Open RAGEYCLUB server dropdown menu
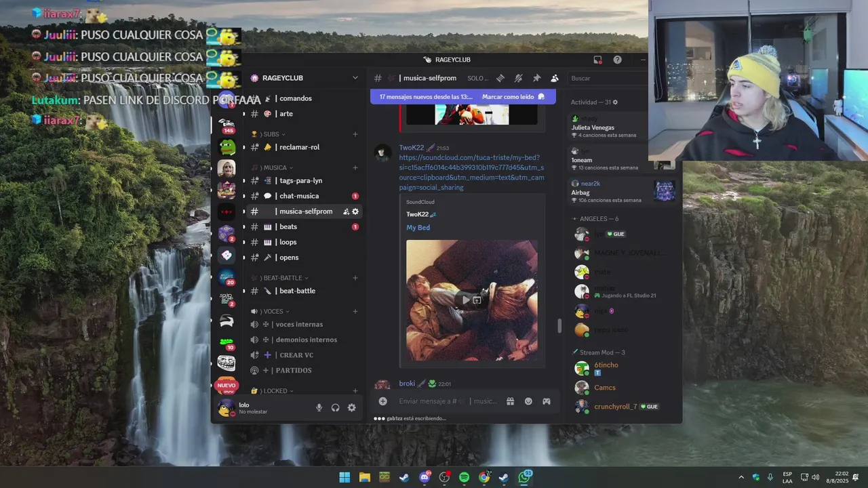This screenshot has height=488, width=868. (355, 78)
